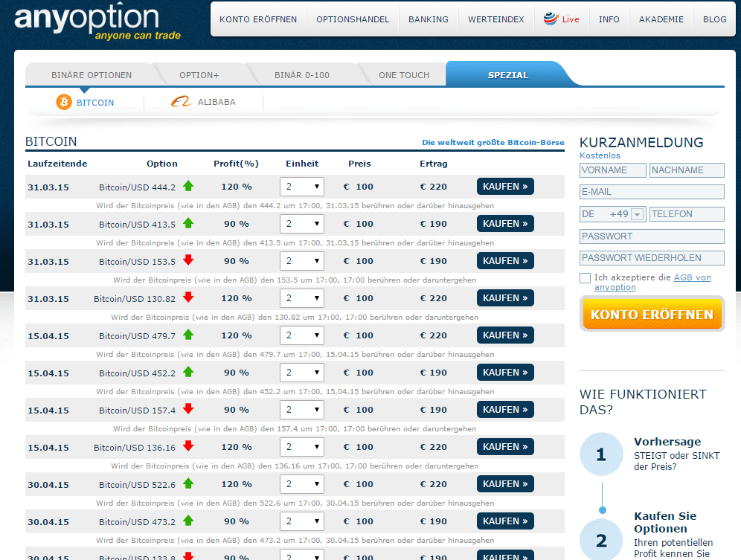Buy the Bitcoin/USD 130.82 option
741x560 pixels.
click(505, 298)
